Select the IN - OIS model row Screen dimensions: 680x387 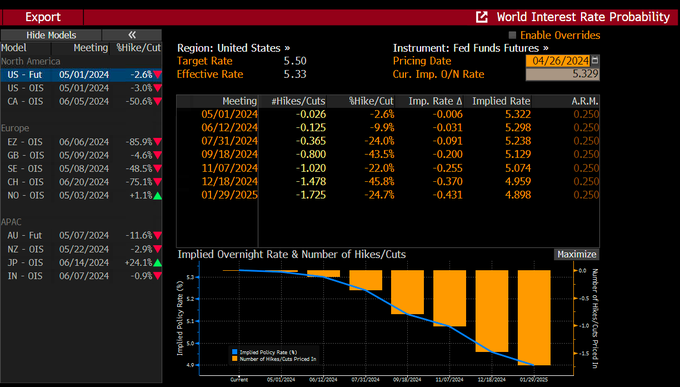click(x=81, y=276)
